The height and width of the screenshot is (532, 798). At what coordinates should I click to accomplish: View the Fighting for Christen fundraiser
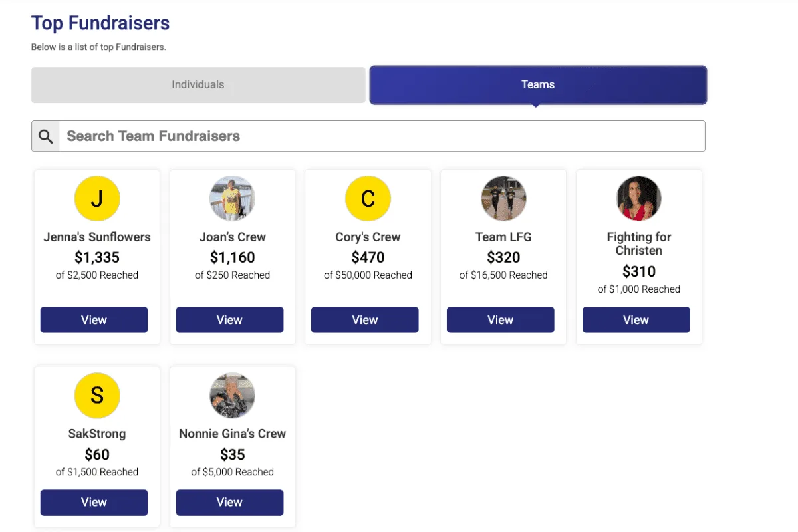tap(636, 320)
